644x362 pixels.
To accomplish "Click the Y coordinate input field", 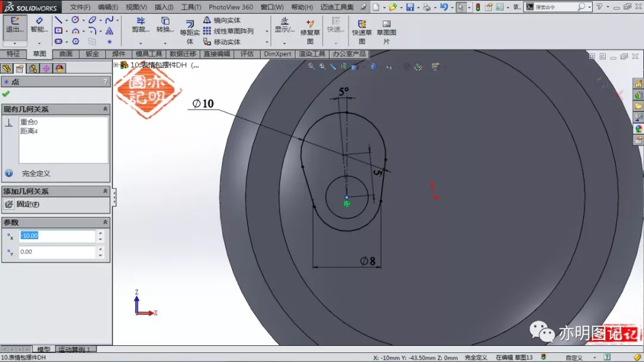I will click(57, 252).
